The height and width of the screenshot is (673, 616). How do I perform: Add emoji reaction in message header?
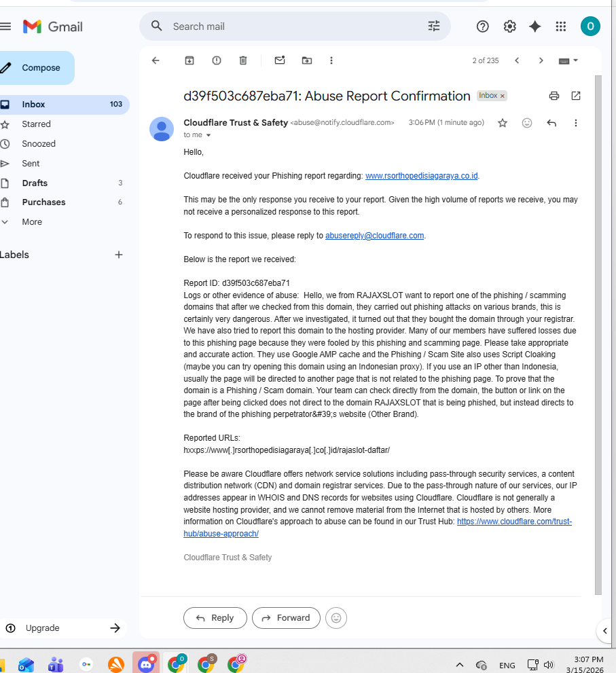pyautogui.click(x=527, y=123)
